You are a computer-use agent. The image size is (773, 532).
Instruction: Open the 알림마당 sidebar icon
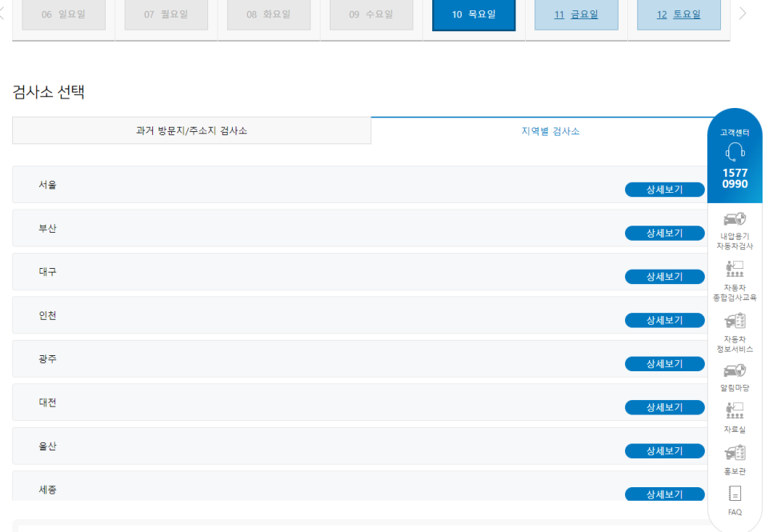point(735,370)
